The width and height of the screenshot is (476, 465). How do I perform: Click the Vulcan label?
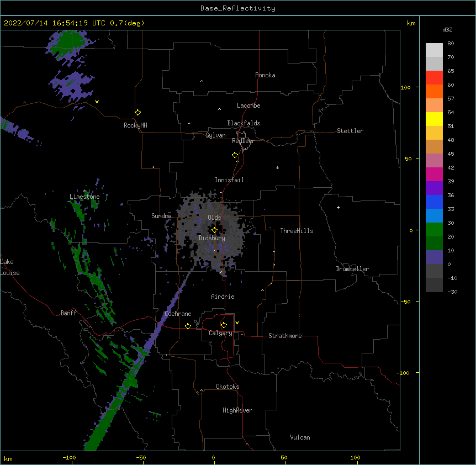click(x=300, y=437)
